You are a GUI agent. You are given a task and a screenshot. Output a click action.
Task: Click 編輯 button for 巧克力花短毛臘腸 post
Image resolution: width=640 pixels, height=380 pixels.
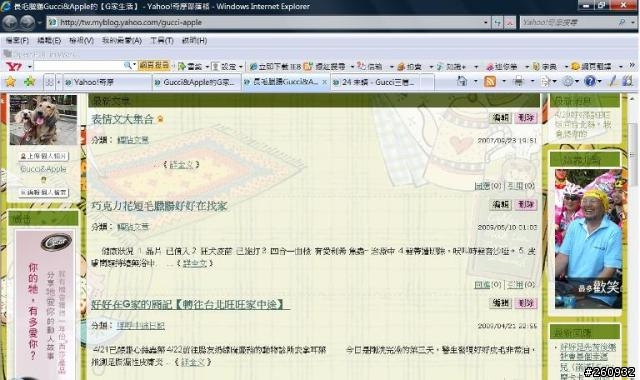point(500,204)
